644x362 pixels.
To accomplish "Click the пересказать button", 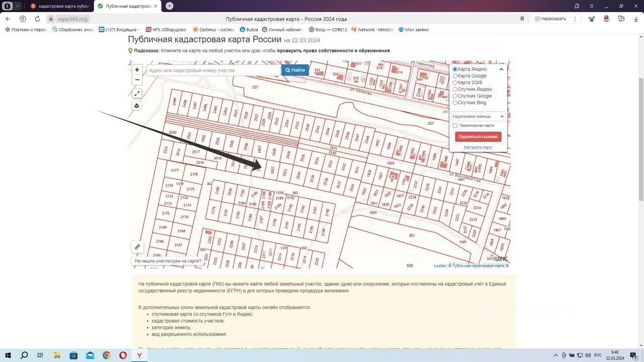I will (550, 19).
